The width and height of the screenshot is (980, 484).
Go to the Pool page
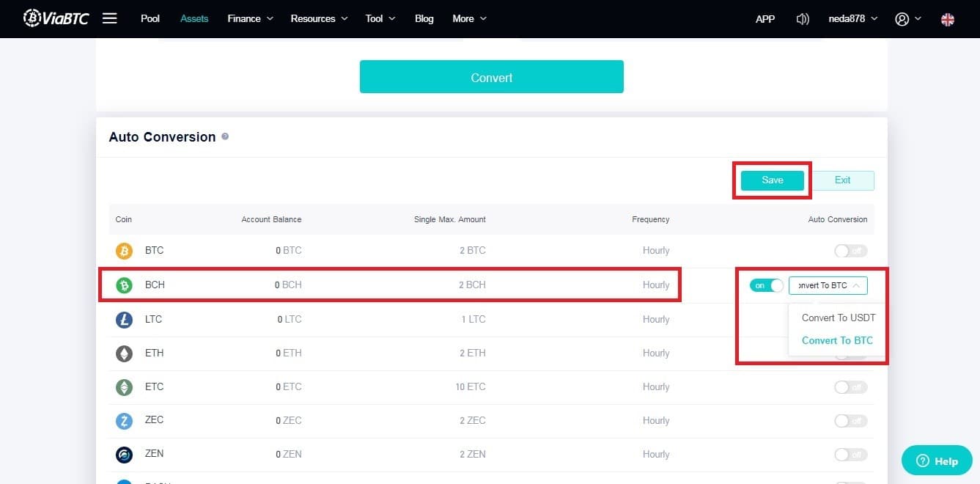click(150, 18)
